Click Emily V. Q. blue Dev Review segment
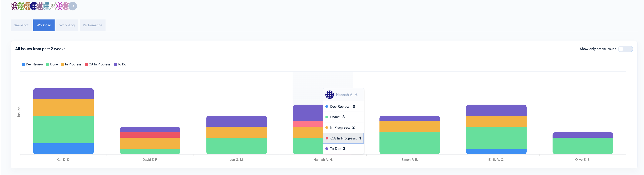 [x=496, y=152]
